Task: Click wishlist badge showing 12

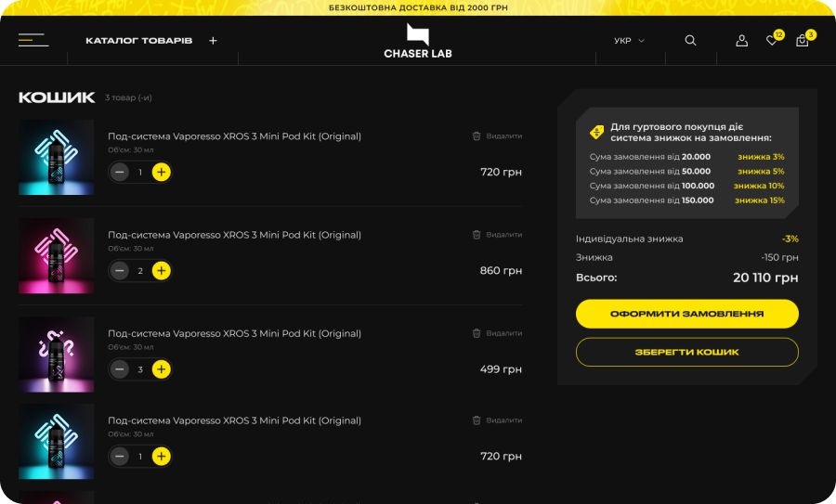Action: [x=779, y=34]
